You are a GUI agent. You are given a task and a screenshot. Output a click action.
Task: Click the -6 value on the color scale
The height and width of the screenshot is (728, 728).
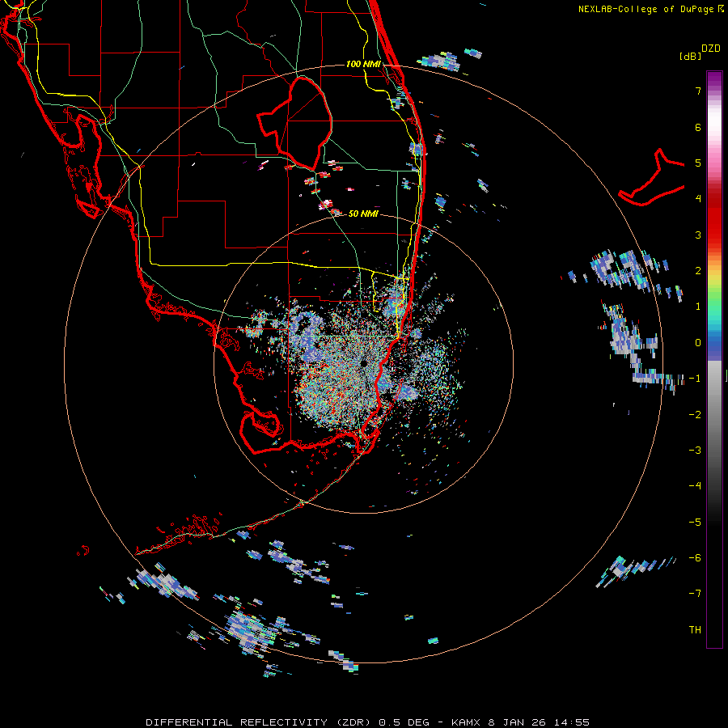[695, 557]
